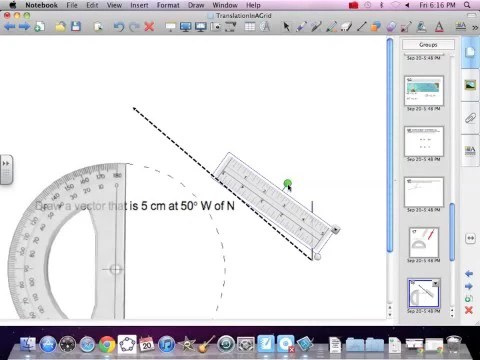This screenshot has width=480, height=360.
Task: Open the screen capture toolbar
Action: (216, 27)
